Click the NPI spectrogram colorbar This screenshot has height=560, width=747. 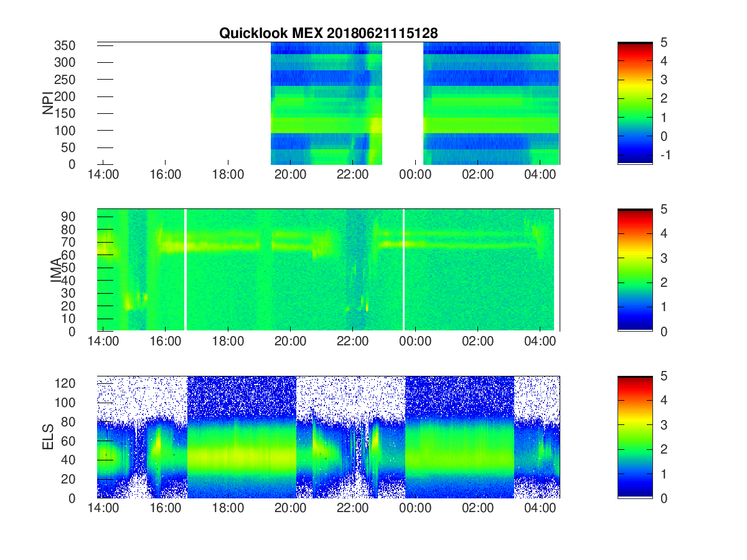click(635, 103)
